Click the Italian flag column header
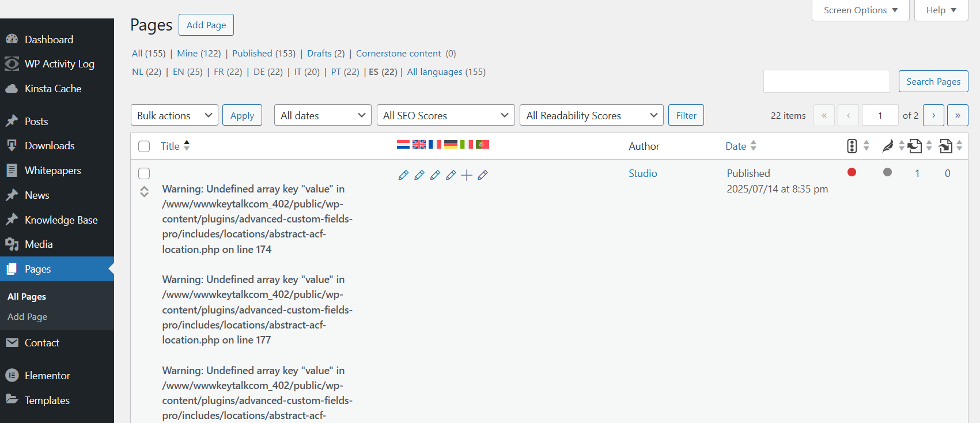Screen dimensions: 980x423 [467, 144]
